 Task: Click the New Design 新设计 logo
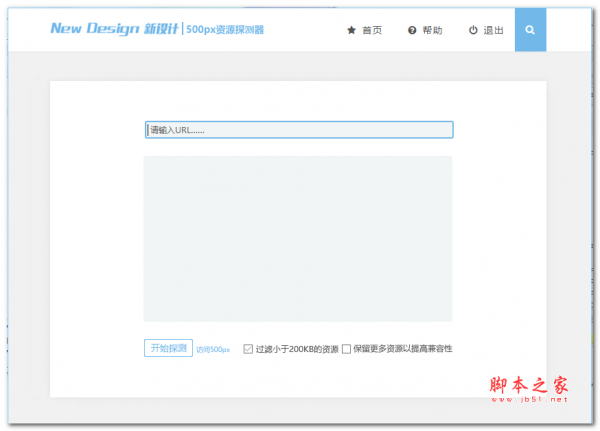point(114,29)
